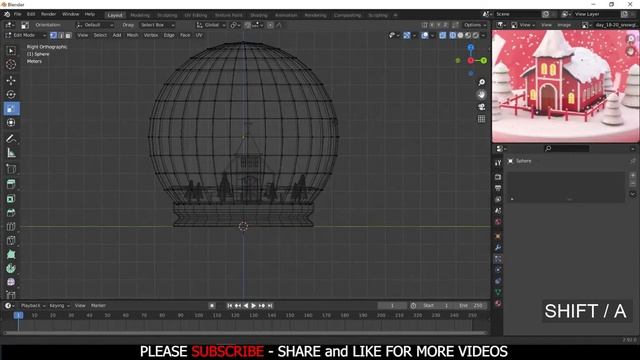This screenshot has height=360, width=640.
Task: Switch to the UV Editing workspace tab
Action: point(196,15)
